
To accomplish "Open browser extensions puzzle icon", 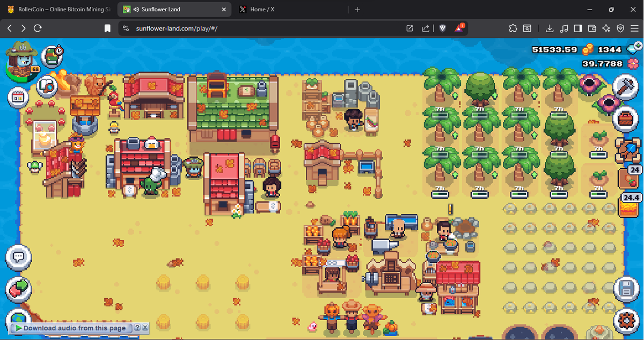I will pos(513,28).
